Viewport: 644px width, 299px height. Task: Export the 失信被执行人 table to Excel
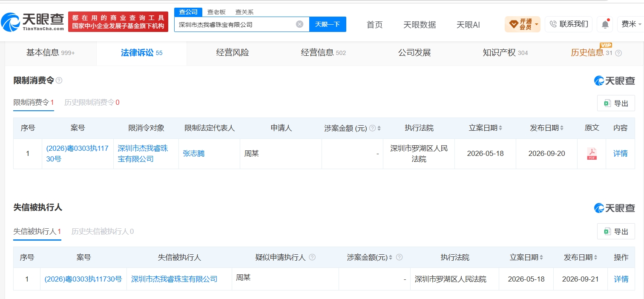(616, 231)
